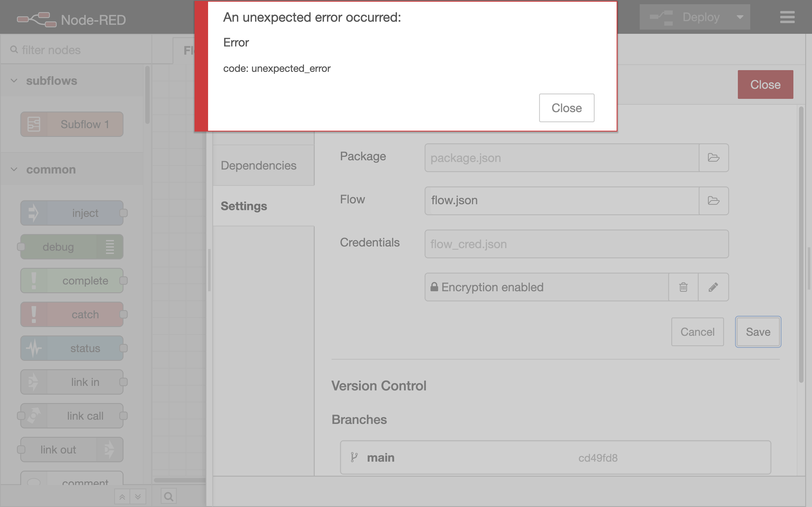Image resolution: width=812 pixels, height=507 pixels.
Task: Close the unexpected error dialog
Action: [566, 108]
